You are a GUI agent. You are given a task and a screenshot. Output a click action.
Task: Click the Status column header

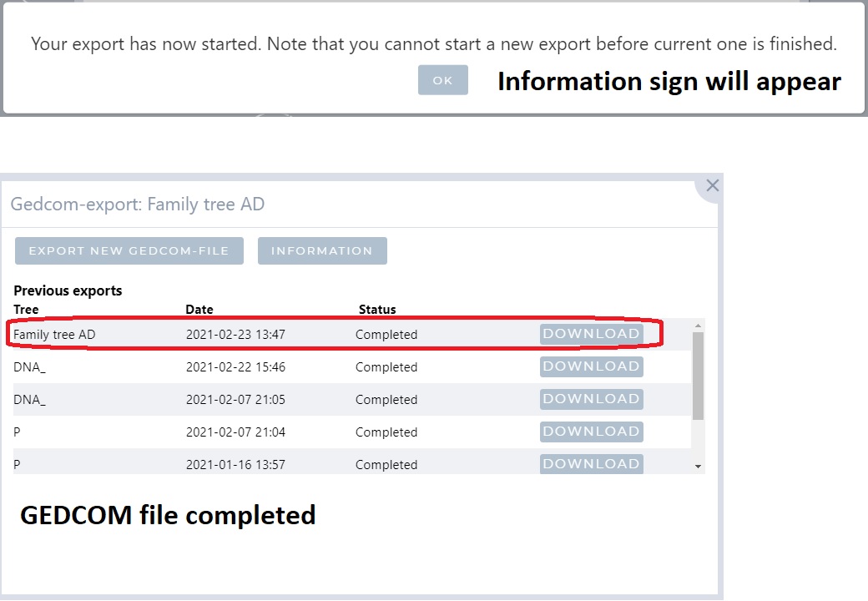pos(377,310)
